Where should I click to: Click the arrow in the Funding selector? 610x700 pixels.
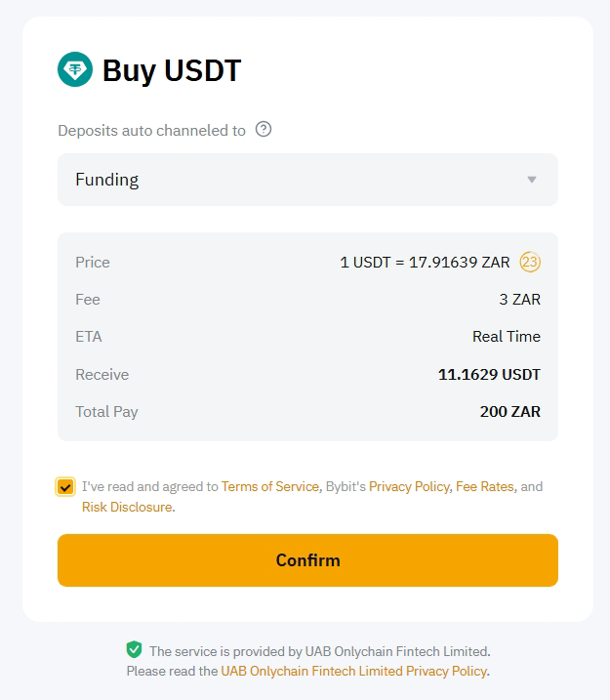coord(532,180)
